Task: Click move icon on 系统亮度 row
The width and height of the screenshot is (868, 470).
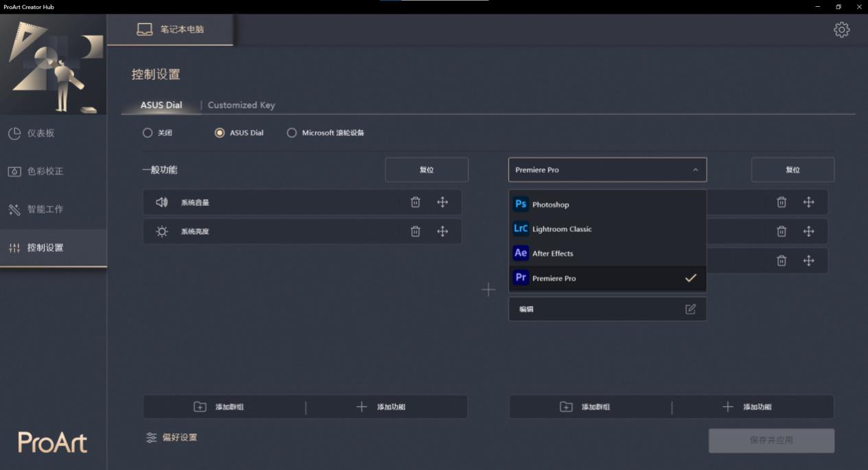Action: click(443, 231)
